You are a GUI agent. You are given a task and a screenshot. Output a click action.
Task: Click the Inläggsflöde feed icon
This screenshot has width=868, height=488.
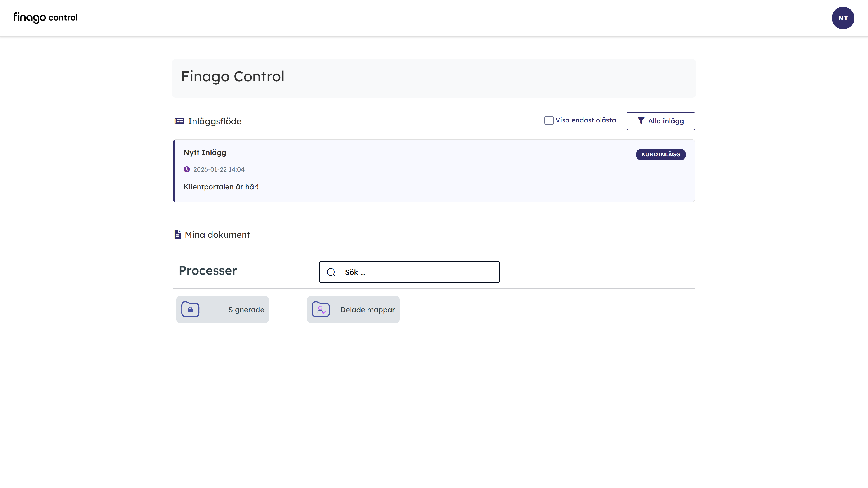(179, 121)
